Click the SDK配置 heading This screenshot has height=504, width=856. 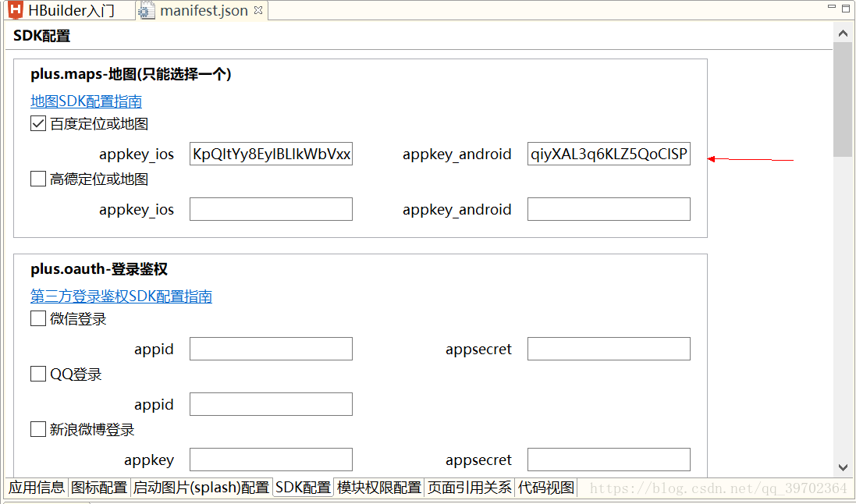(42, 36)
